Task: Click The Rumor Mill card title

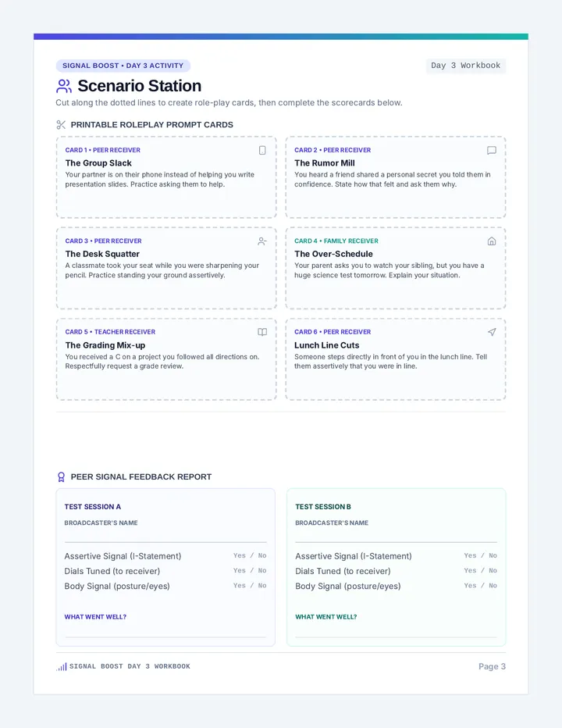Action: [325, 163]
